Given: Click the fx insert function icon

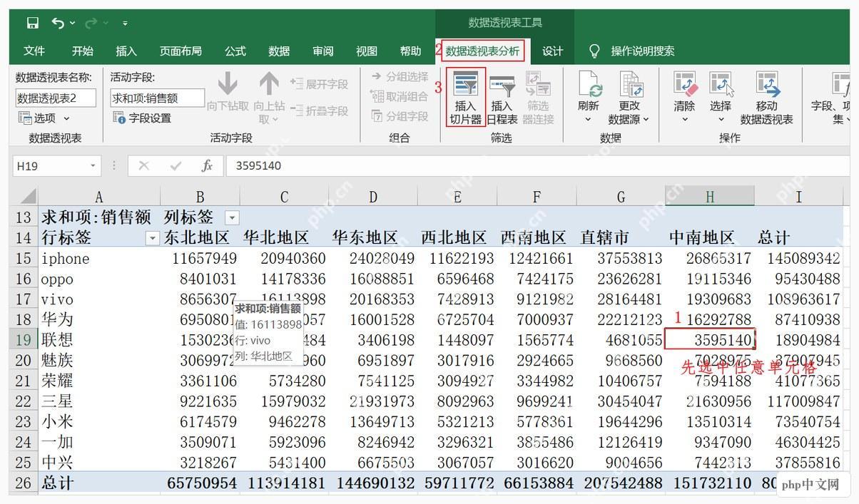Looking at the screenshot, I should 207,166.
